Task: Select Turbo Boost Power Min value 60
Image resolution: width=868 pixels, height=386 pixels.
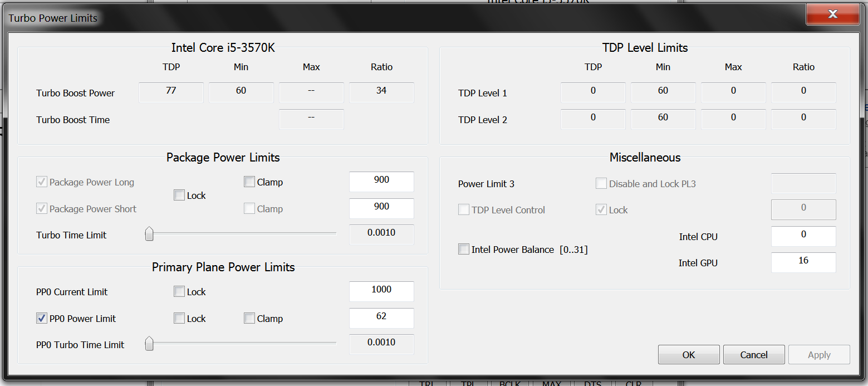Action: (241, 92)
